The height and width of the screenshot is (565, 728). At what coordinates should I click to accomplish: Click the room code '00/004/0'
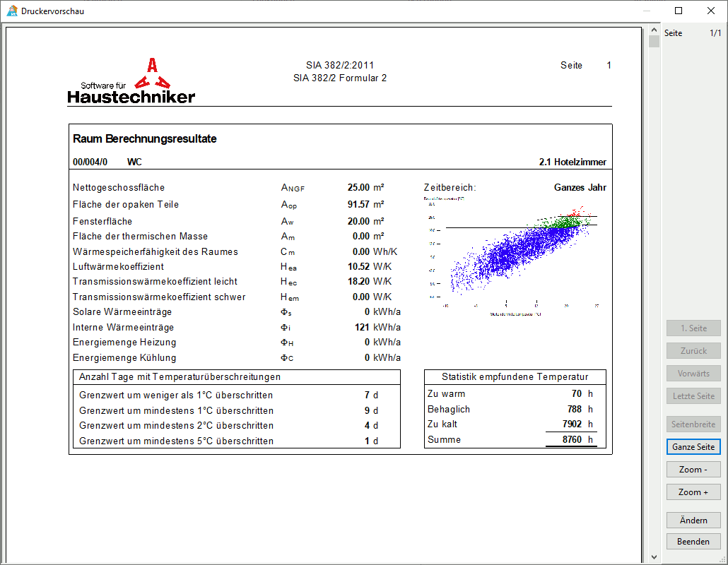click(x=90, y=162)
